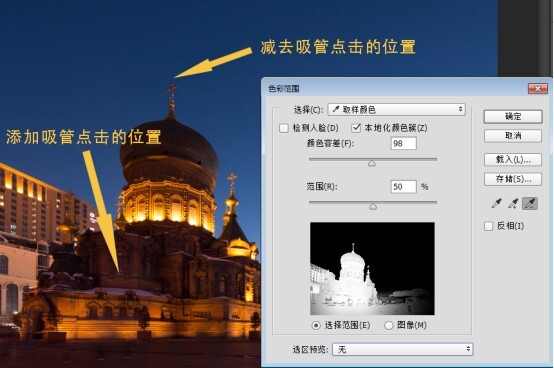Open the 选区预览 dropdown
Viewport: 554px width, 368px height.
(402, 349)
